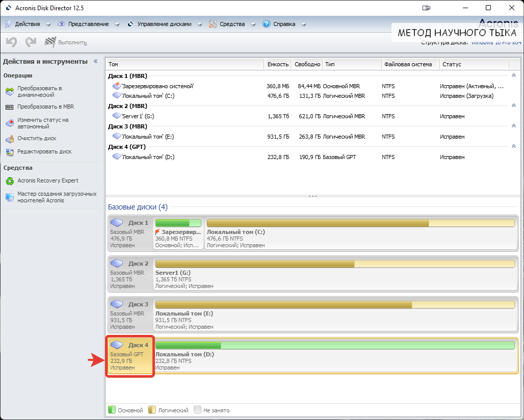This screenshot has height=420, width=524.
Task: Open the Управление дисками menu
Action: (x=165, y=24)
